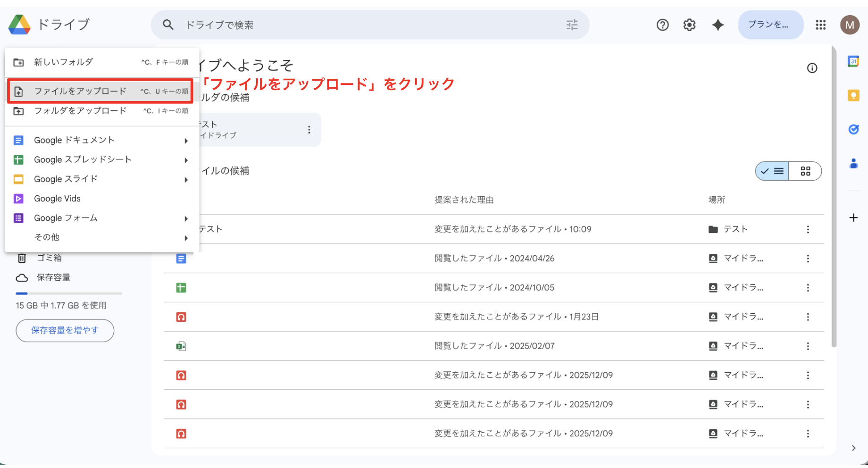868x468 pixels.
Task: Open 保存容量 in sidebar
Action: coord(53,277)
